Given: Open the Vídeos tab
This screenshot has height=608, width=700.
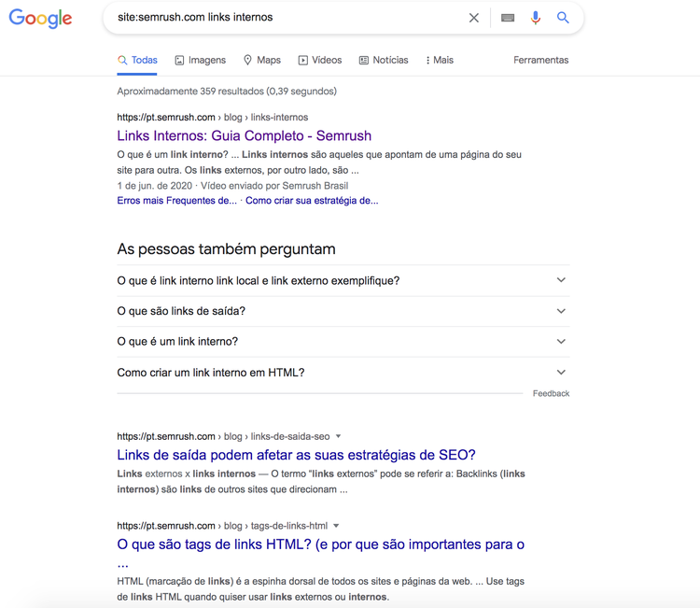Looking at the screenshot, I should pos(320,61).
